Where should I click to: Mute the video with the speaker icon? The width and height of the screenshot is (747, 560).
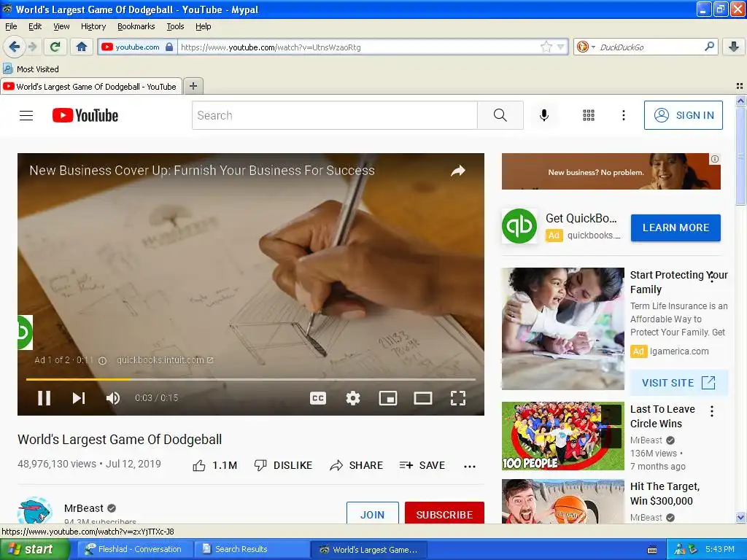coord(113,397)
